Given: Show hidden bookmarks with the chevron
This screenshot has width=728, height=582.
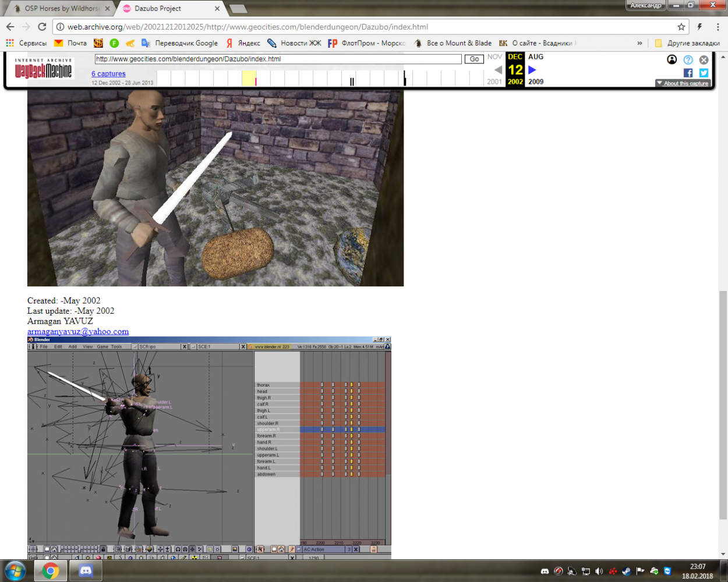Looking at the screenshot, I should tap(639, 43).
